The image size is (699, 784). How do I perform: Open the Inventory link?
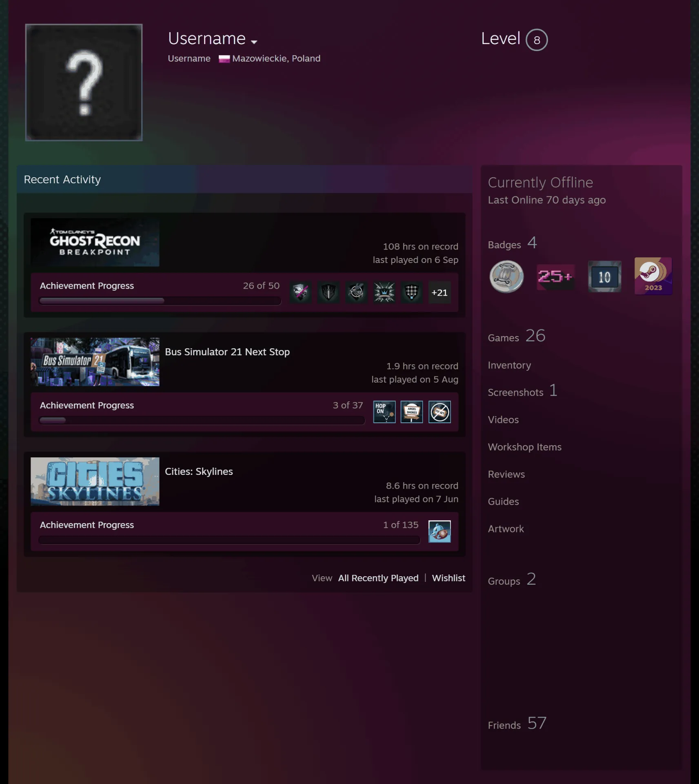click(509, 365)
